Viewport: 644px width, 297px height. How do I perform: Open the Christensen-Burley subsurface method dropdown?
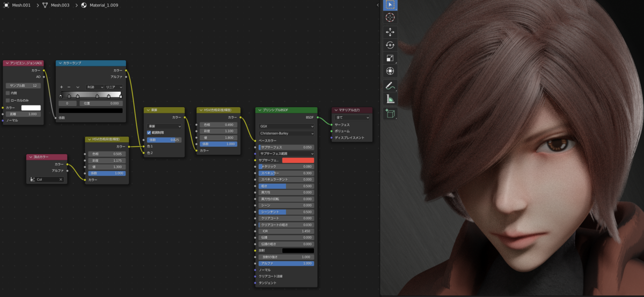click(287, 133)
